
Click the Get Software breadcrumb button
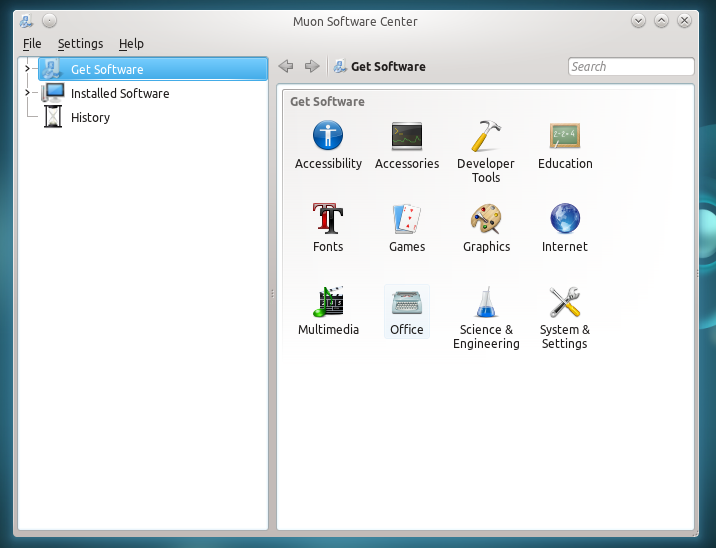379,67
